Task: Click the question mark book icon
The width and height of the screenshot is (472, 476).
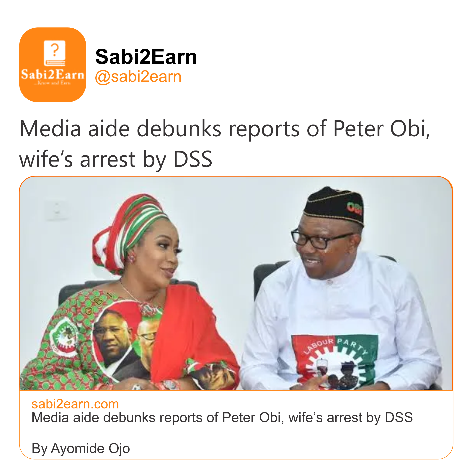Action: pos(54,53)
